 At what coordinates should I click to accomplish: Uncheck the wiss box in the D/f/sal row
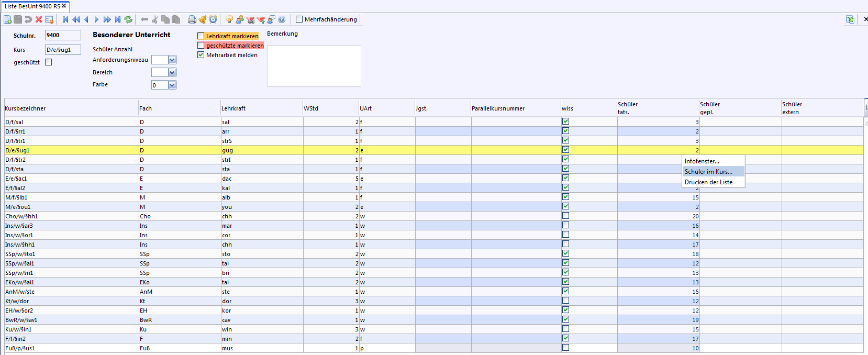565,121
